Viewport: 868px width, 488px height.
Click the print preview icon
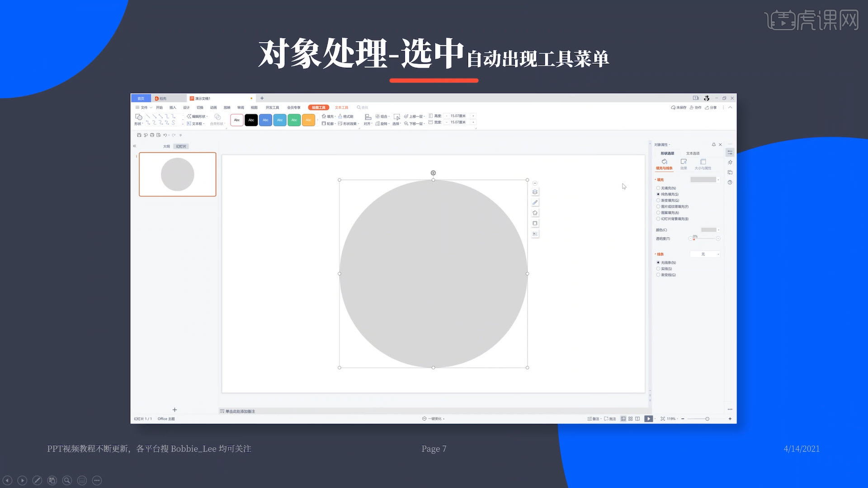click(158, 135)
